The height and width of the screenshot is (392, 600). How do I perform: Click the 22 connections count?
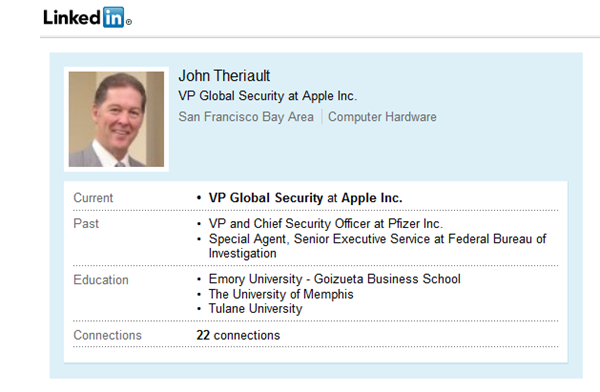point(238,335)
